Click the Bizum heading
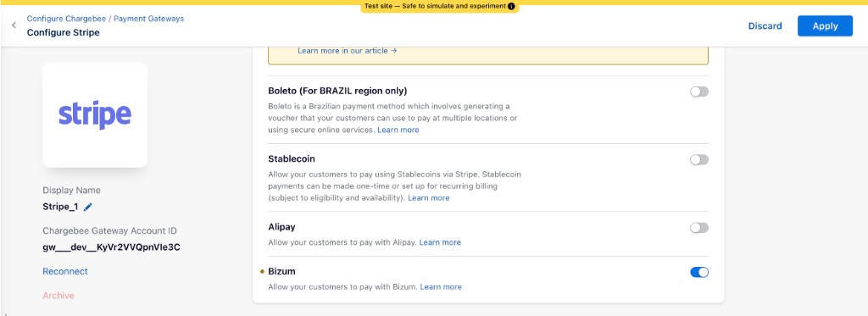Image resolution: width=868 pixels, height=316 pixels. [x=281, y=272]
